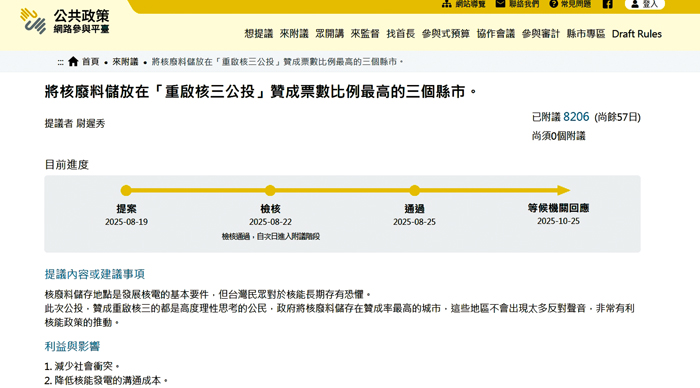The height and width of the screenshot is (388, 700).
Task: Click the 首頁 breadcrumb link
Action: [x=90, y=62]
